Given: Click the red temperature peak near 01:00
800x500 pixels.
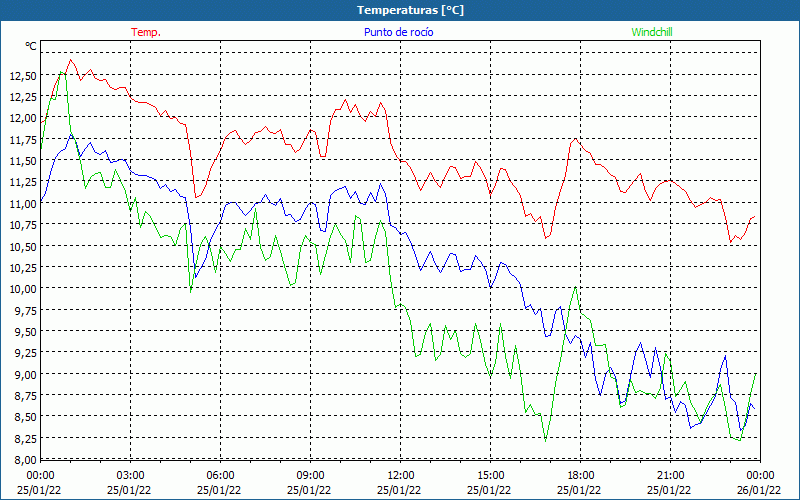Looking at the screenshot, I should click(x=71, y=60).
